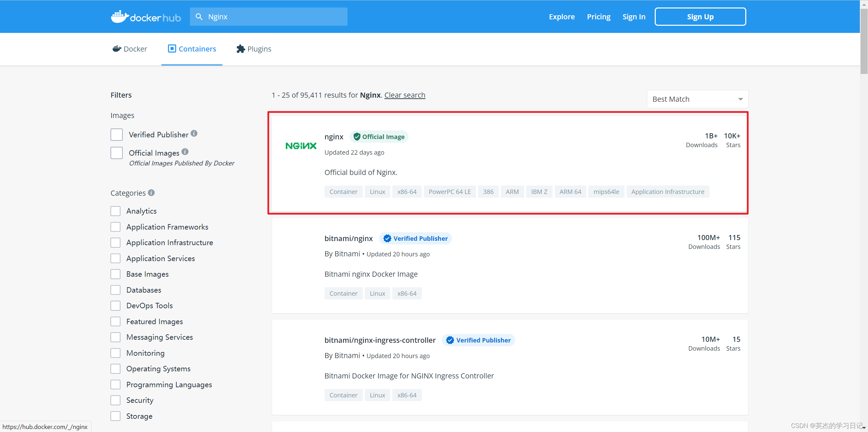Click Clear search link
Screen dimensions: 868x432
click(405, 95)
